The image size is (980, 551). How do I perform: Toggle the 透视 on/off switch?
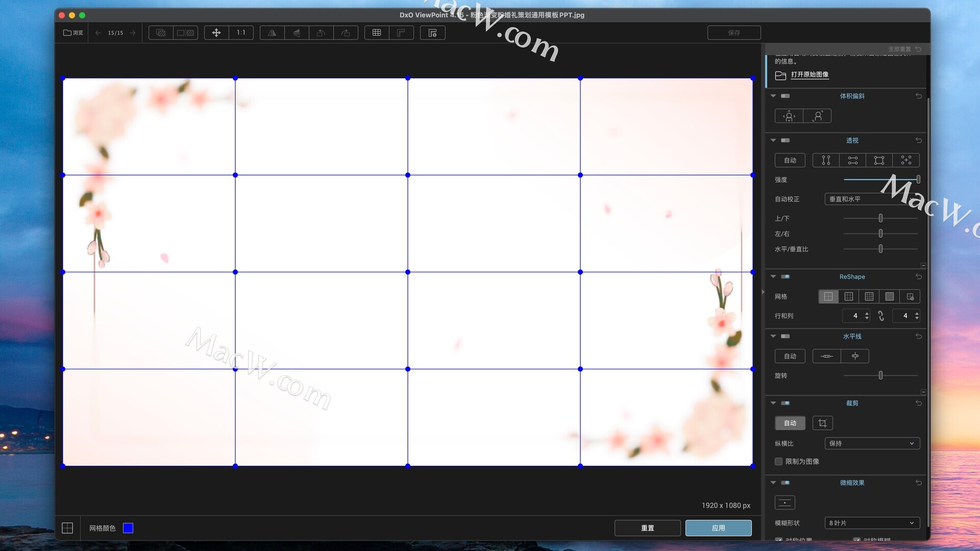(x=786, y=140)
